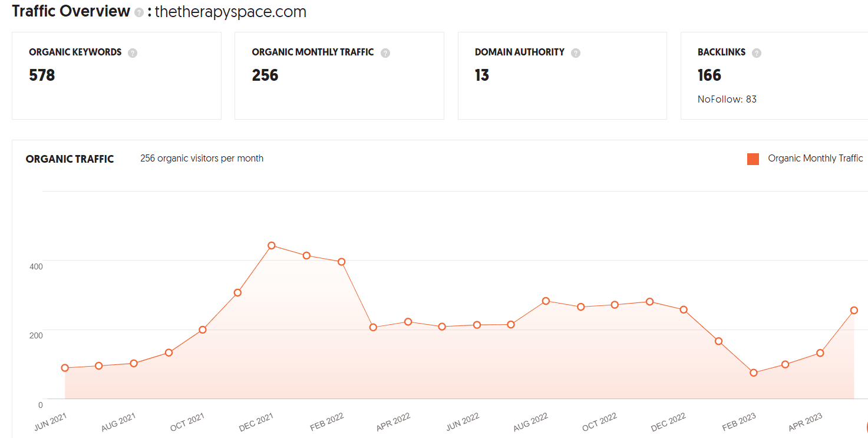
Task: Click the AUG 2022 data point on chart
Action: click(546, 301)
